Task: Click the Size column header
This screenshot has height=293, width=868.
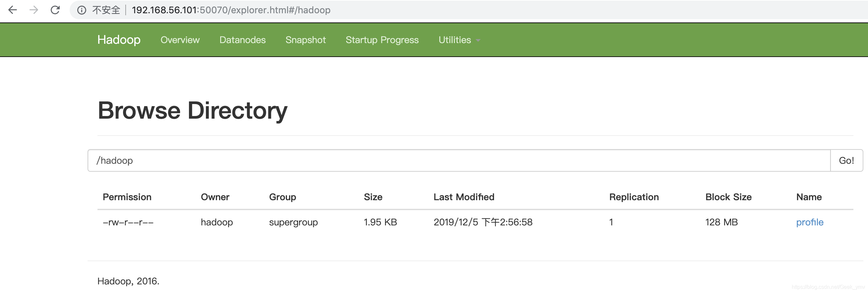Action: coord(373,197)
